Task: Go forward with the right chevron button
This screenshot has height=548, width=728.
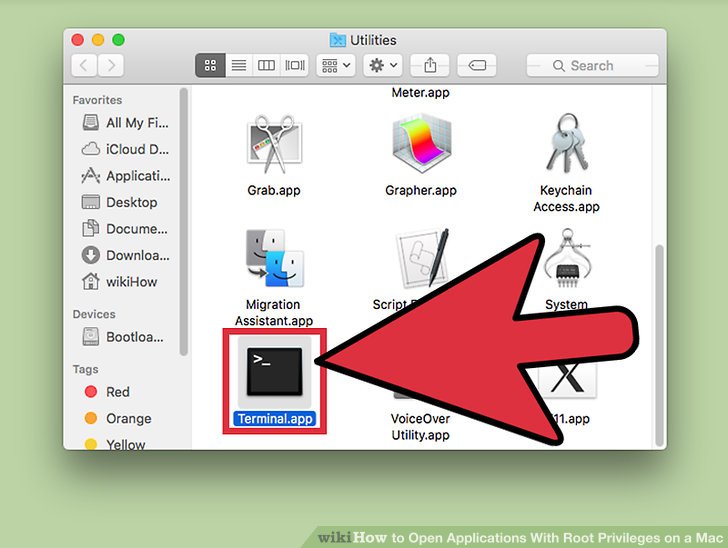Action: click(111, 65)
